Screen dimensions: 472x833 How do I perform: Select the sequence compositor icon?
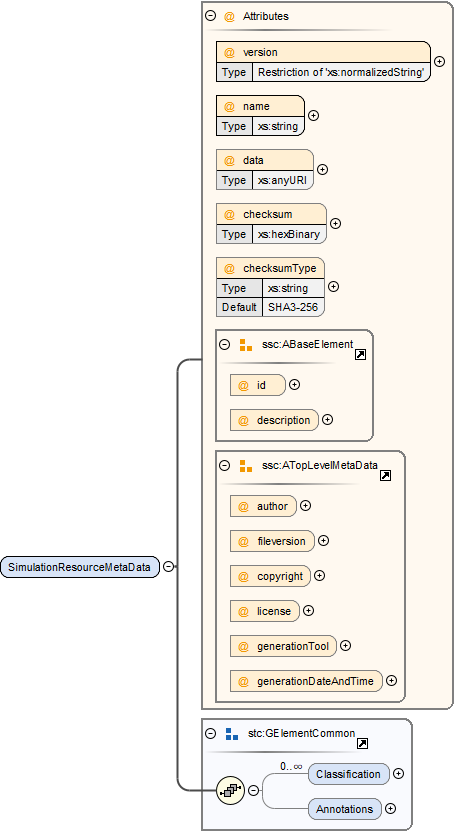231,790
